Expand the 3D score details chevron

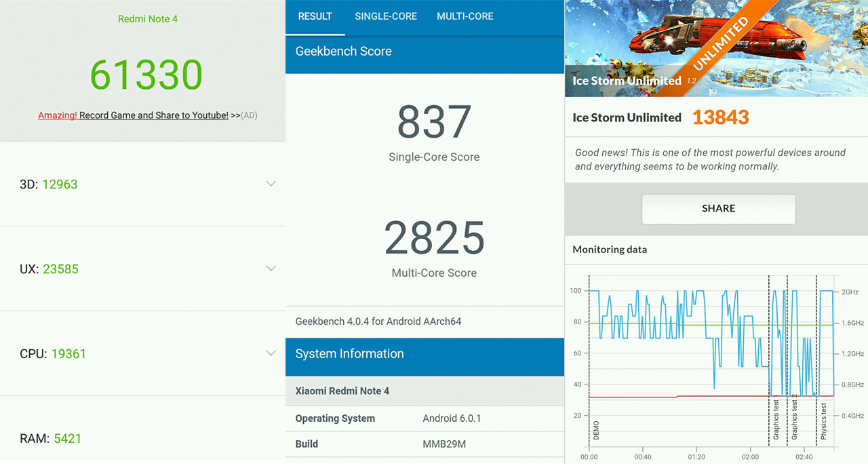(x=271, y=184)
